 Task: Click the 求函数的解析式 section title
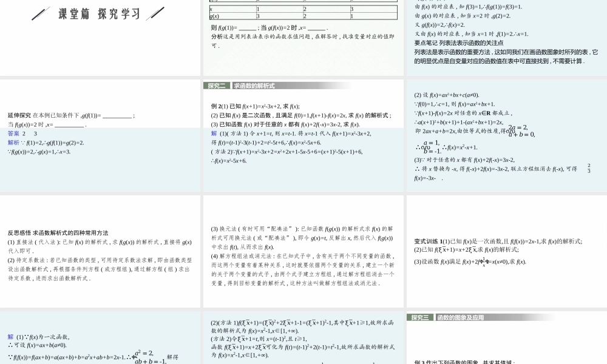pos(254,86)
